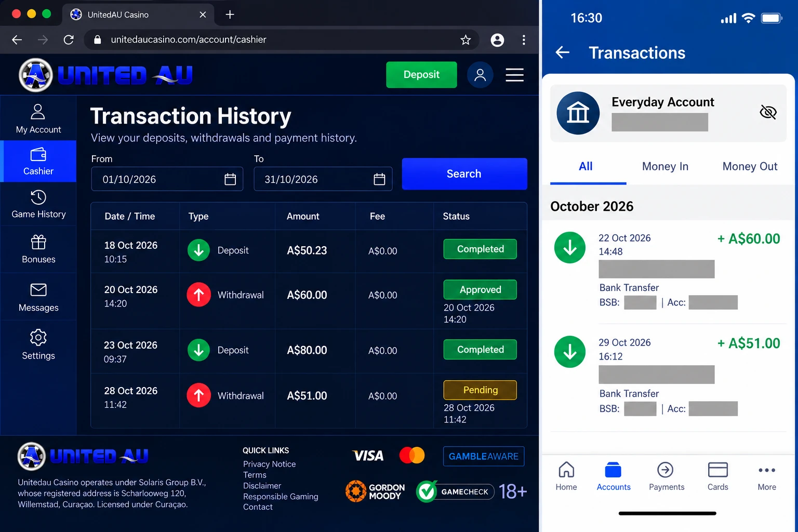Image resolution: width=798 pixels, height=532 pixels.
Task: Open the hamburger menu in casino header
Action: [x=514, y=75]
